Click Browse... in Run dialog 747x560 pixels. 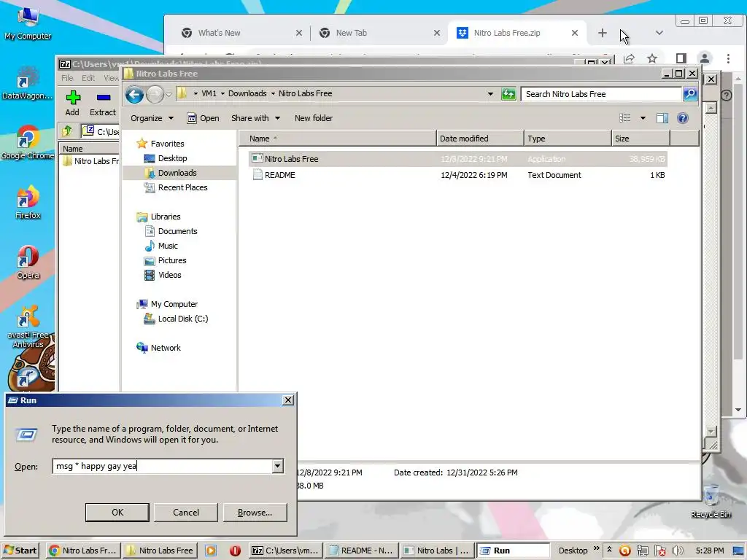pyautogui.click(x=255, y=513)
